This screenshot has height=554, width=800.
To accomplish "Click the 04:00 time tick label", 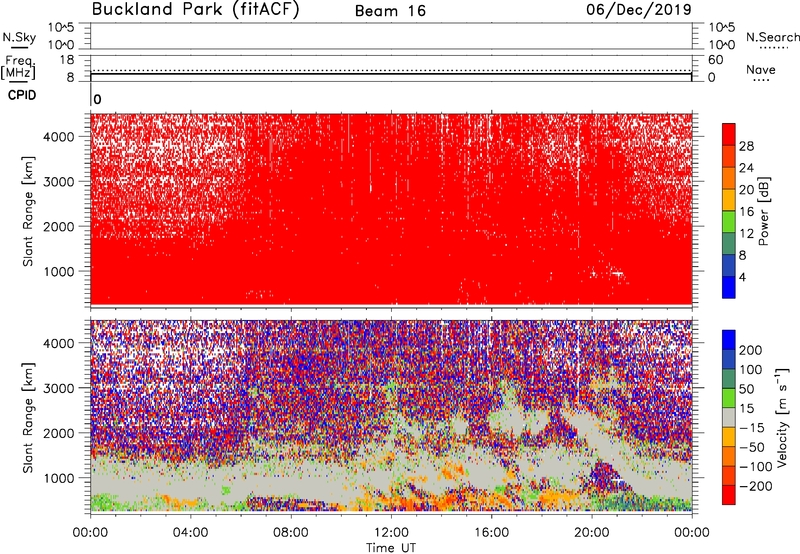I will [x=190, y=533].
